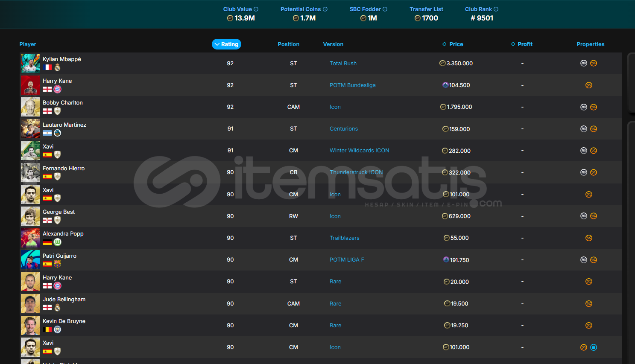Click the 191.750 price for Patri Guijarro

[459, 260]
